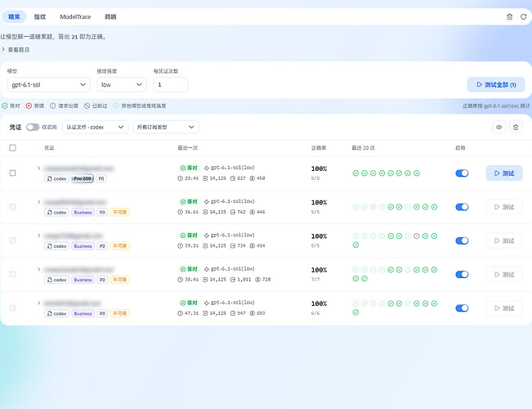Click the 已跳过 legend icon
This screenshot has height=409, width=532.
[87, 106]
